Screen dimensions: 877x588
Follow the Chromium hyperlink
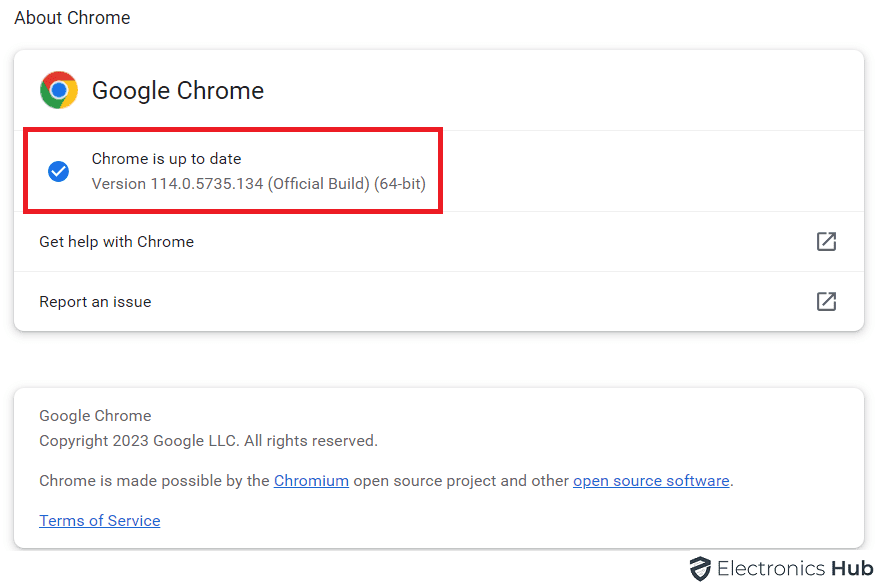point(311,481)
